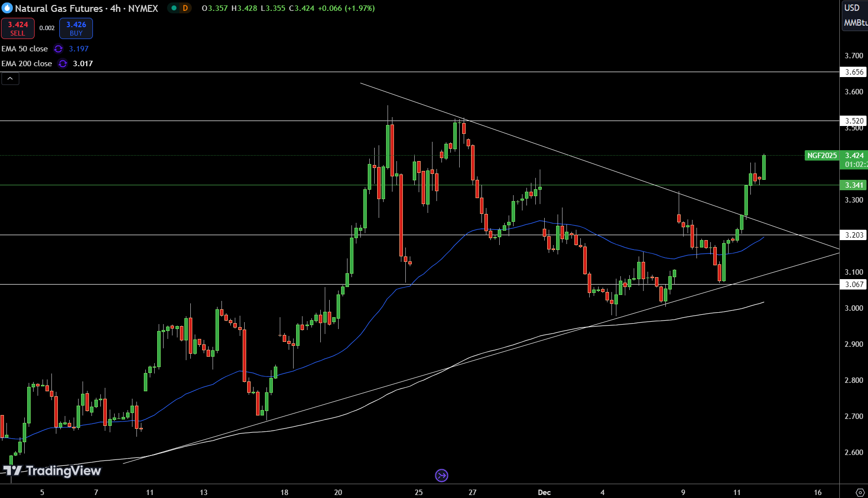Click the 3.520 price level label
The width and height of the screenshot is (868, 498).
pyautogui.click(x=854, y=121)
